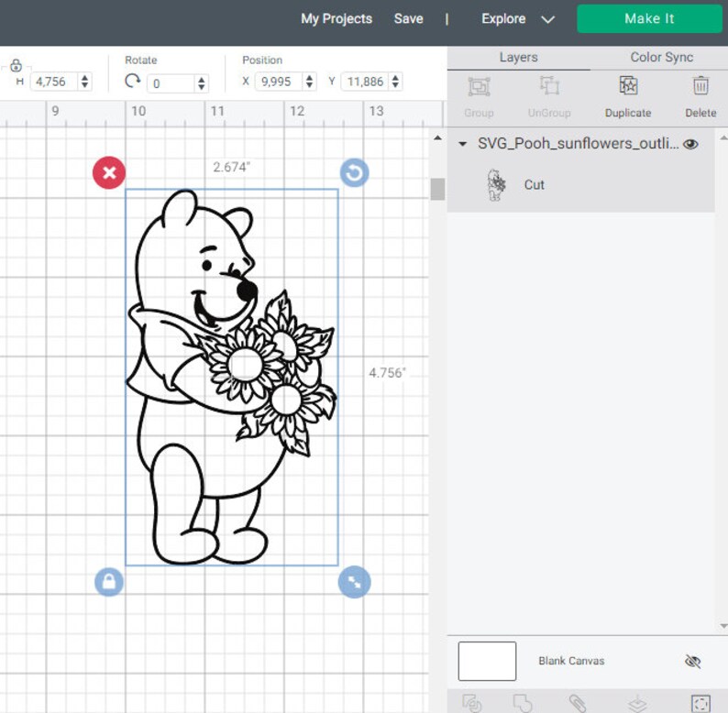Screen dimensions: 728x713
Task: Click the 2.674" width label
Action: [232, 167]
